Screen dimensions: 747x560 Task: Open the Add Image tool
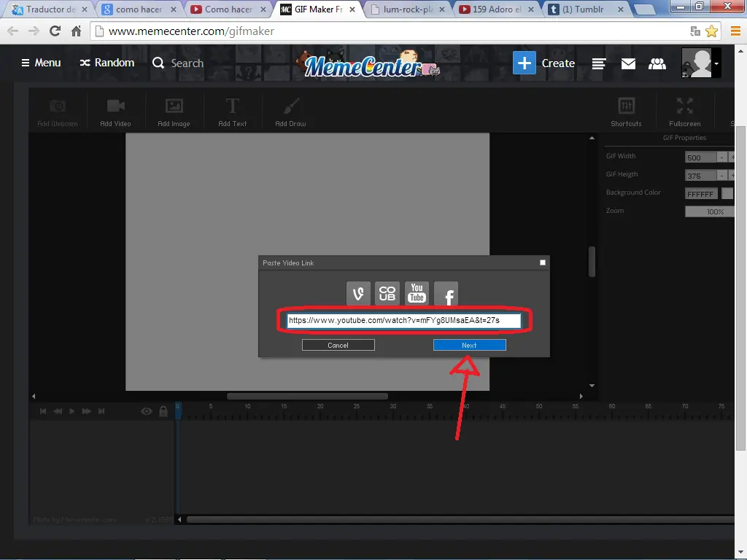click(x=174, y=112)
